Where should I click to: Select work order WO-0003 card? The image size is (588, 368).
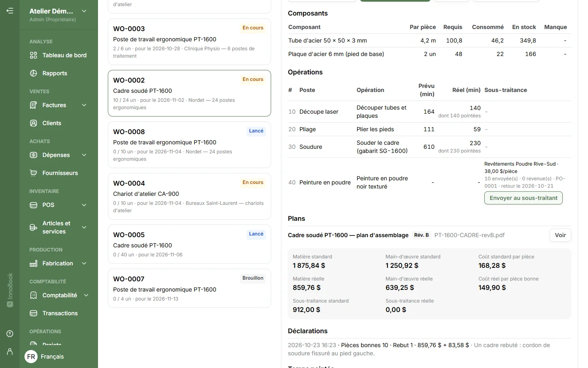point(189,42)
